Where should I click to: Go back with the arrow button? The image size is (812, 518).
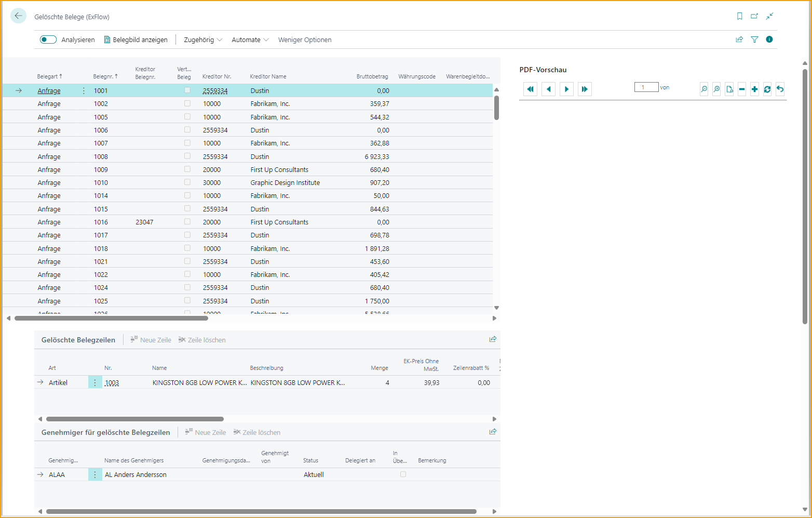point(18,16)
